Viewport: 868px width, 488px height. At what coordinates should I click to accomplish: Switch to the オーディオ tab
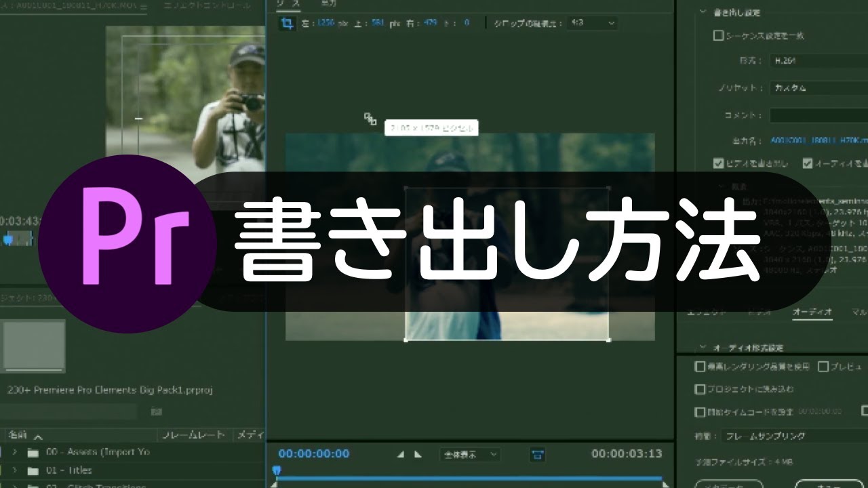[812, 312]
